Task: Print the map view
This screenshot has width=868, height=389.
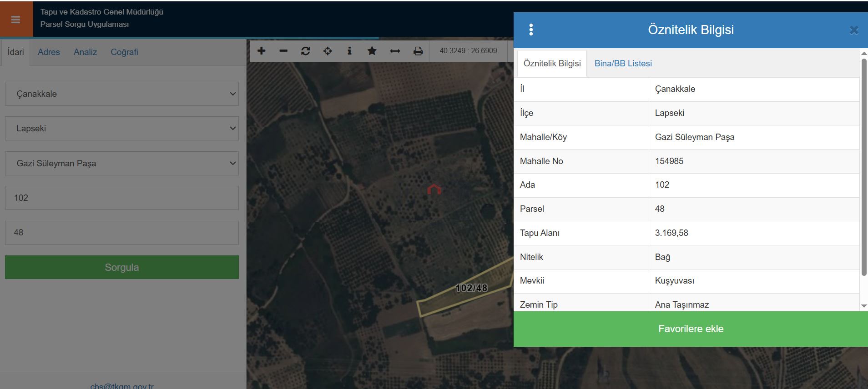Action: (418, 51)
